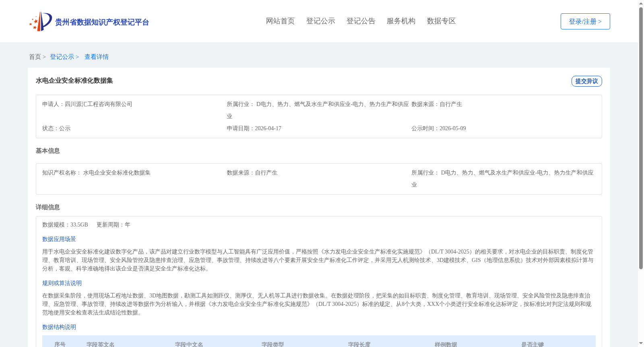Select 服务机构 in the top menu
Viewport: 644px width, 347px height.
(x=401, y=21)
